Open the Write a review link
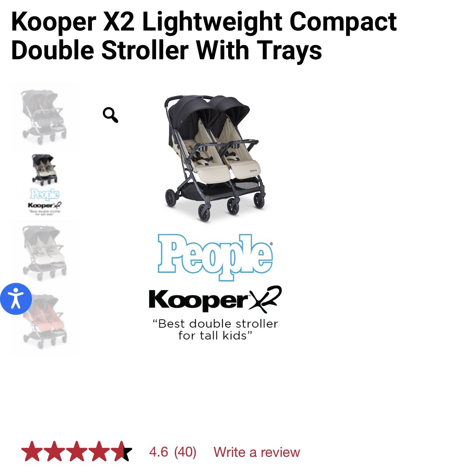 coord(257,452)
